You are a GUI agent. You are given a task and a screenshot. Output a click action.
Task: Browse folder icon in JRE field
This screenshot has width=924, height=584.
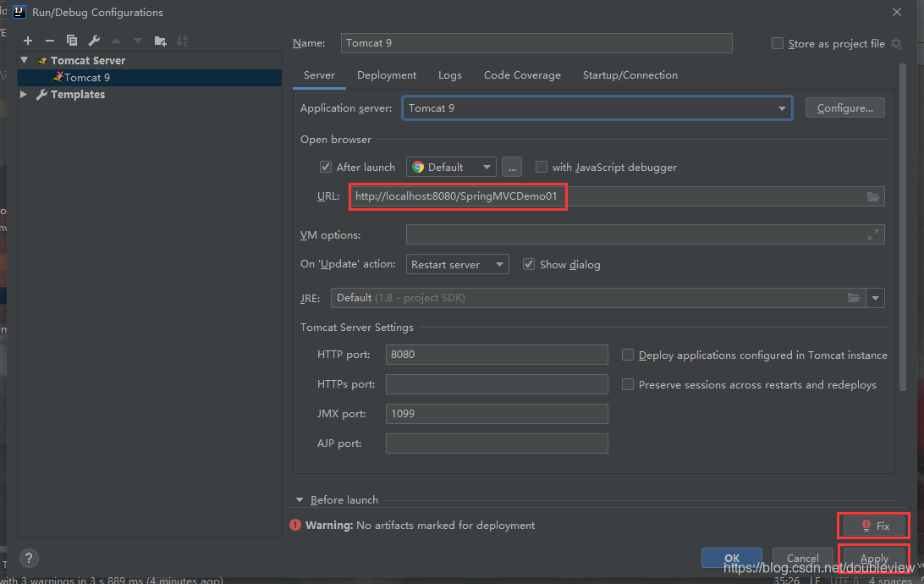[x=854, y=298]
